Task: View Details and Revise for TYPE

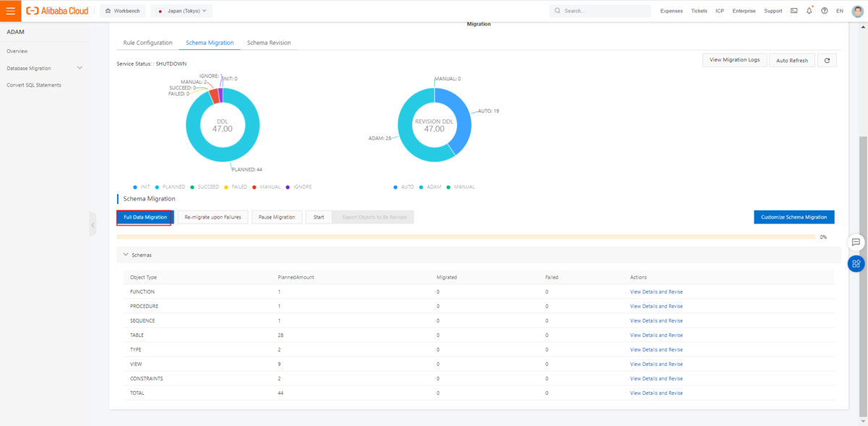Action: (656, 349)
